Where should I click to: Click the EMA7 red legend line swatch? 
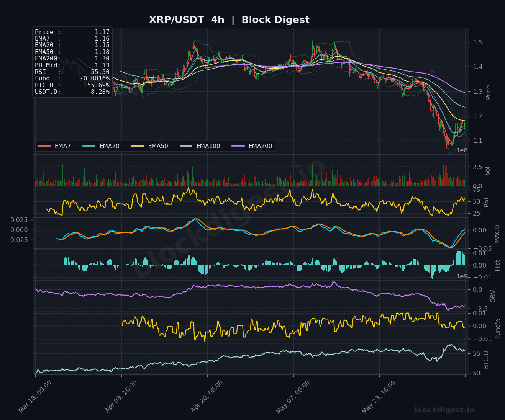click(x=44, y=146)
